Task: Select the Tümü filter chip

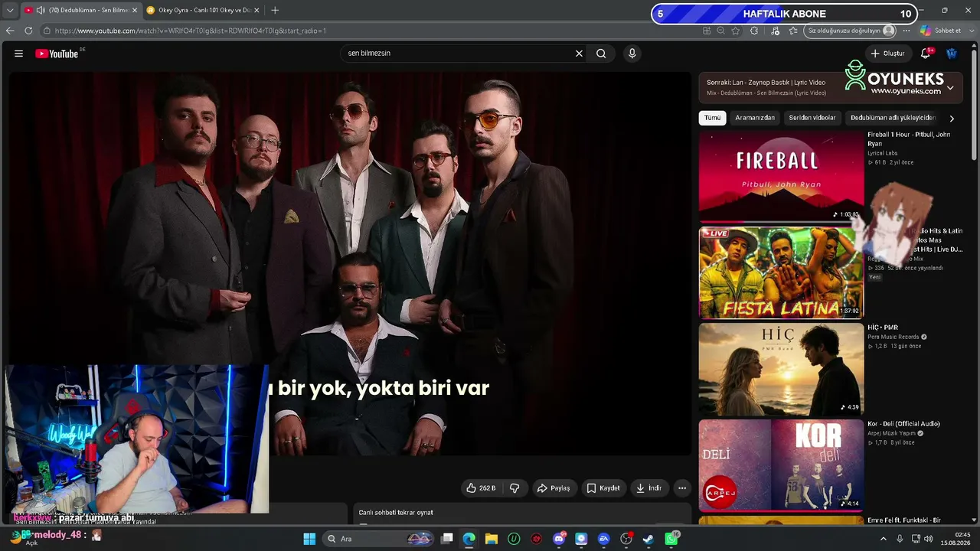Action: [712, 118]
